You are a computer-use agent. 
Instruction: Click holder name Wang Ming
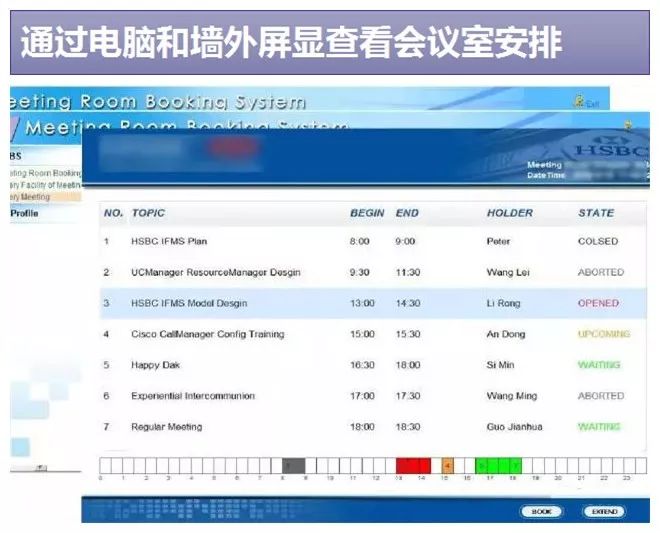click(511, 396)
